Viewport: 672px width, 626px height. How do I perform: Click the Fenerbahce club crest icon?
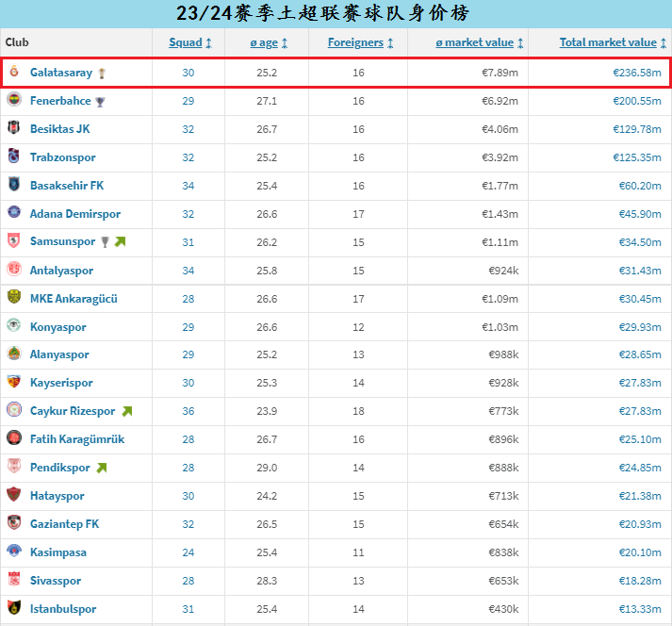(x=14, y=100)
